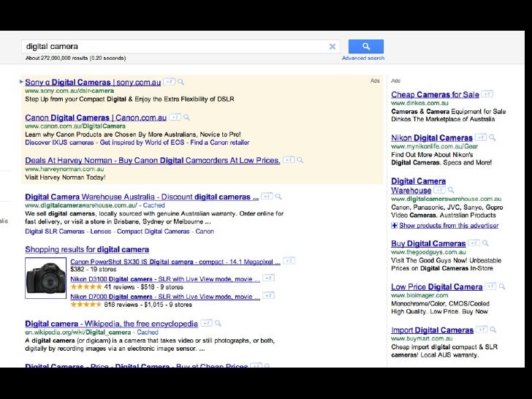This screenshot has width=532, height=399.
Task: Open the Digital SLR Cameras sitelink
Action: [55, 232]
